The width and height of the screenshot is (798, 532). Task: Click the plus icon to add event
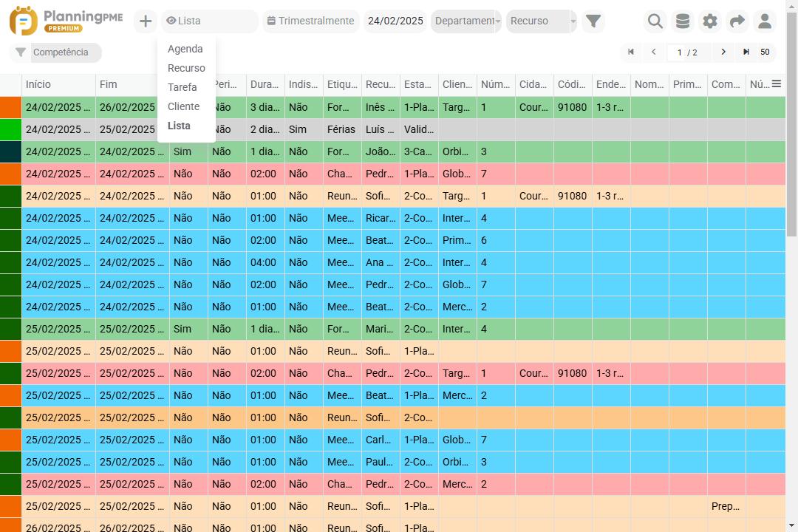146,21
